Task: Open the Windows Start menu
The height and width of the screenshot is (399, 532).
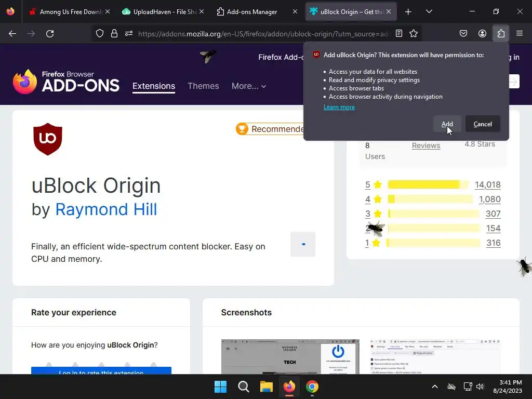Action: click(x=220, y=387)
